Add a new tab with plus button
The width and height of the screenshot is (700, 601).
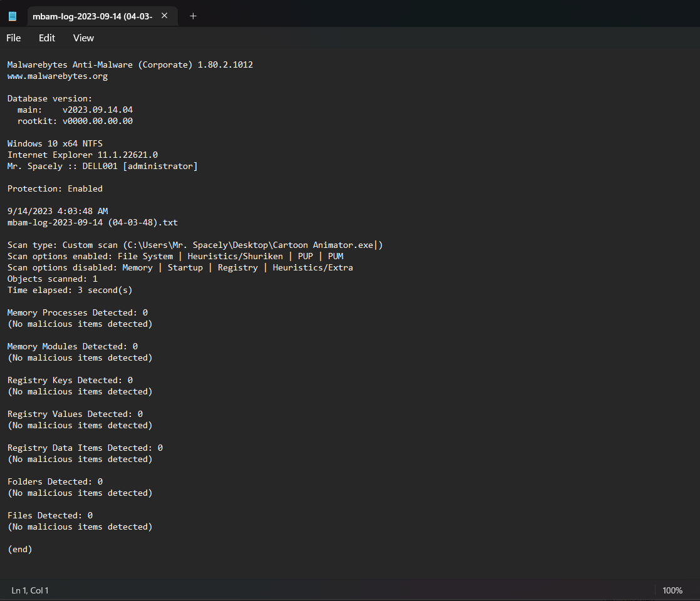pos(193,16)
